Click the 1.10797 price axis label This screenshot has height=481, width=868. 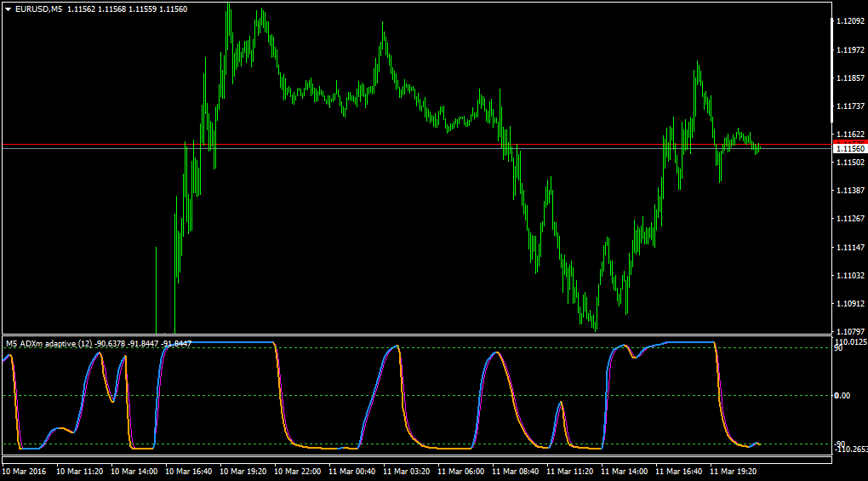850,331
